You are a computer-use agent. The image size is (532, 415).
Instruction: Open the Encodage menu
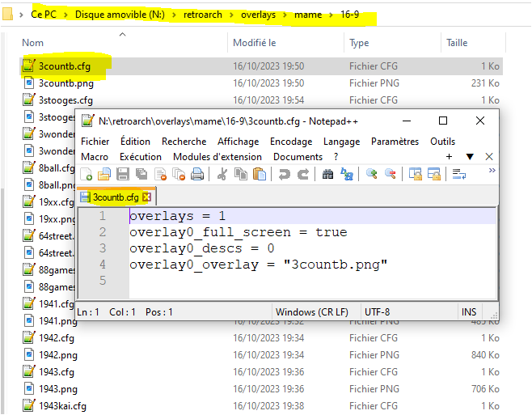tap(290, 142)
